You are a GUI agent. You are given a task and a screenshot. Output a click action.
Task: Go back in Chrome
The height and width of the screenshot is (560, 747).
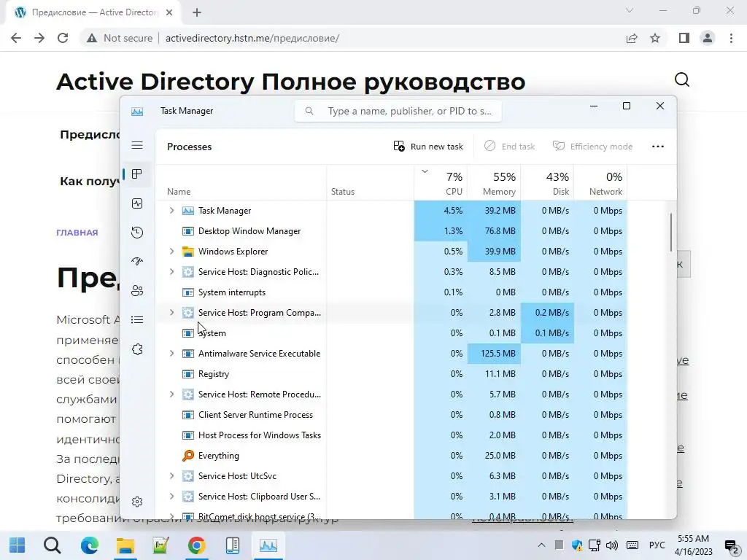16,38
